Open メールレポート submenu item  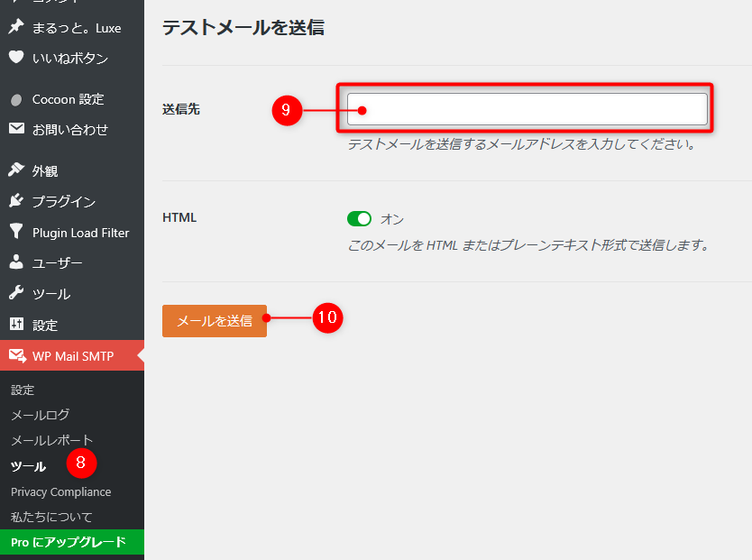(51, 440)
